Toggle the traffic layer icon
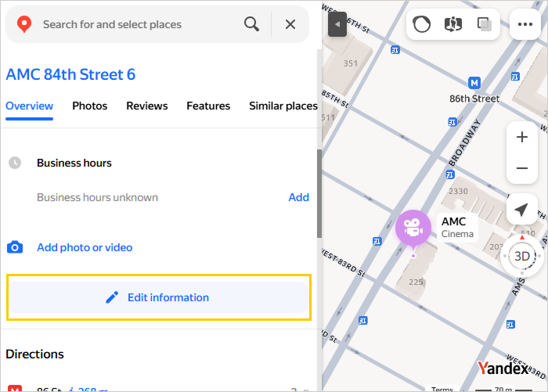Image resolution: width=548 pixels, height=392 pixels. [x=421, y=24]
